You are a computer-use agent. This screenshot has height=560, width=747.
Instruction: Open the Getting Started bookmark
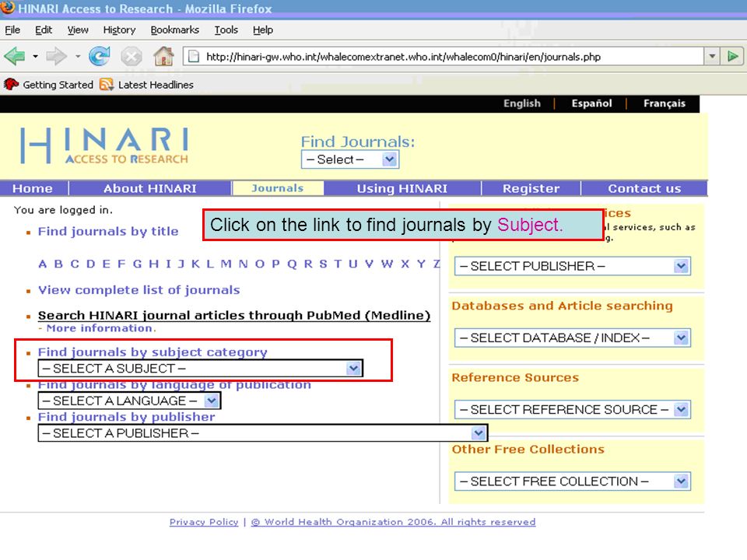(x=49, y=85)
